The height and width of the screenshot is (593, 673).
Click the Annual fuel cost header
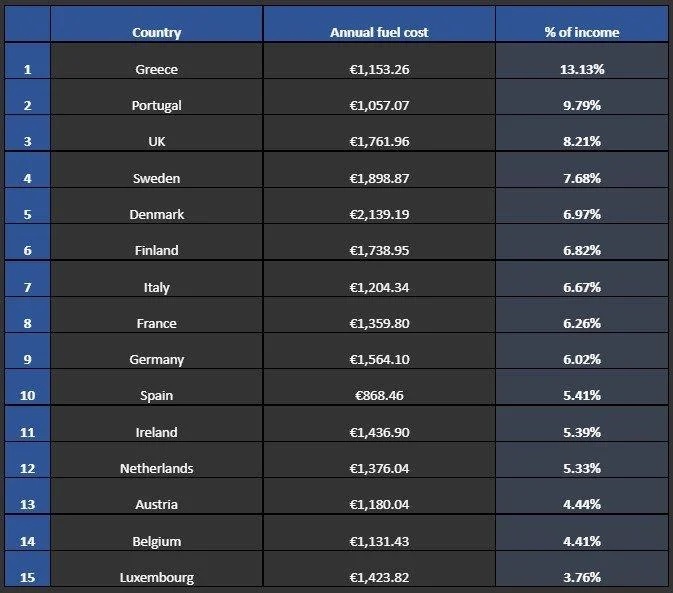tap(379, 32)
